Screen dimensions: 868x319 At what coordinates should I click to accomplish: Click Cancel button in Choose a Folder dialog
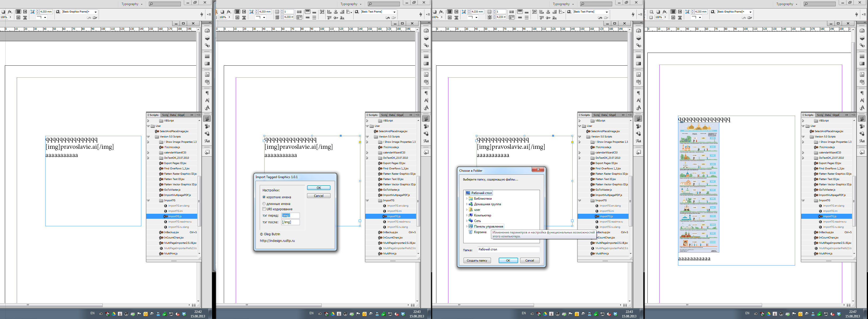coord(529,261)
